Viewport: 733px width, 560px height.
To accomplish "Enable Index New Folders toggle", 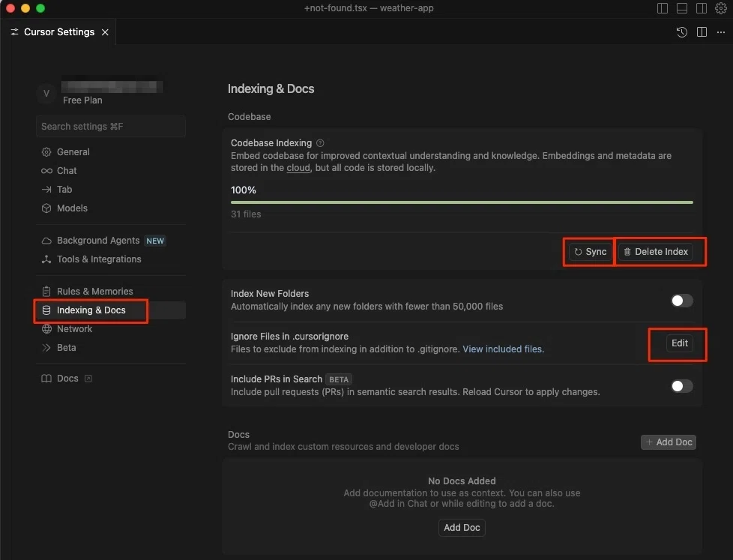I will [681, 301].
